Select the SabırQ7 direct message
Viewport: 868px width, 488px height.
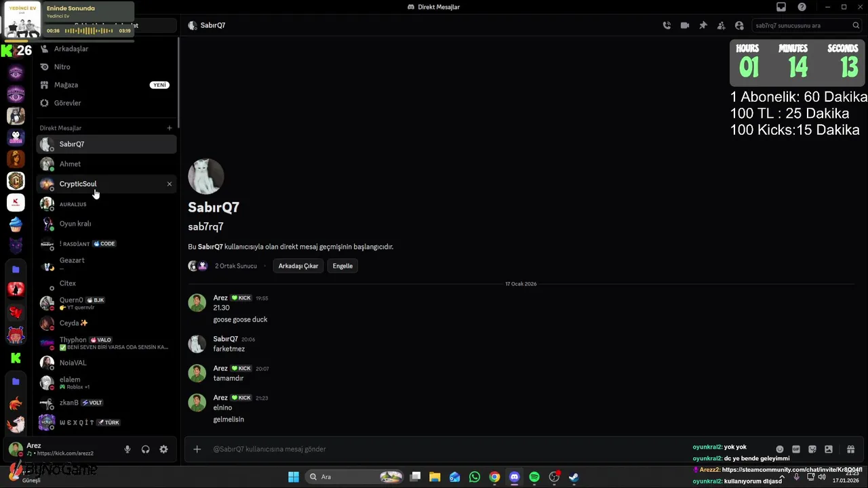106,144
